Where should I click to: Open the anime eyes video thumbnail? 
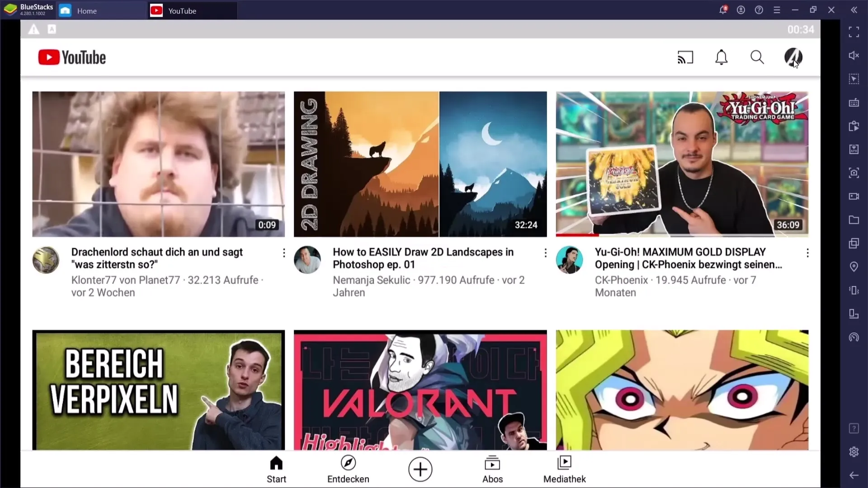coord(682,390)
